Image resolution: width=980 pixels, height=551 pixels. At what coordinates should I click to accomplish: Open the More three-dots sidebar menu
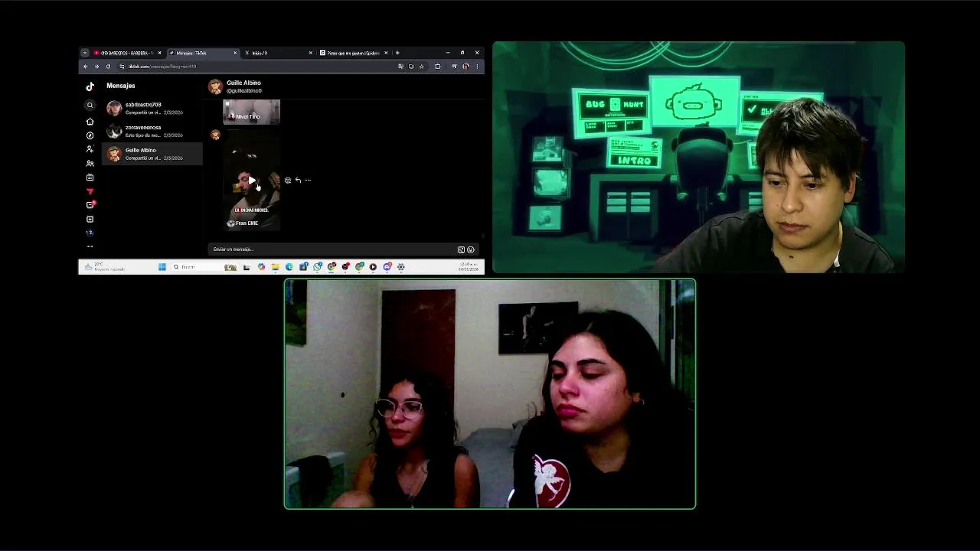[90, 246]
